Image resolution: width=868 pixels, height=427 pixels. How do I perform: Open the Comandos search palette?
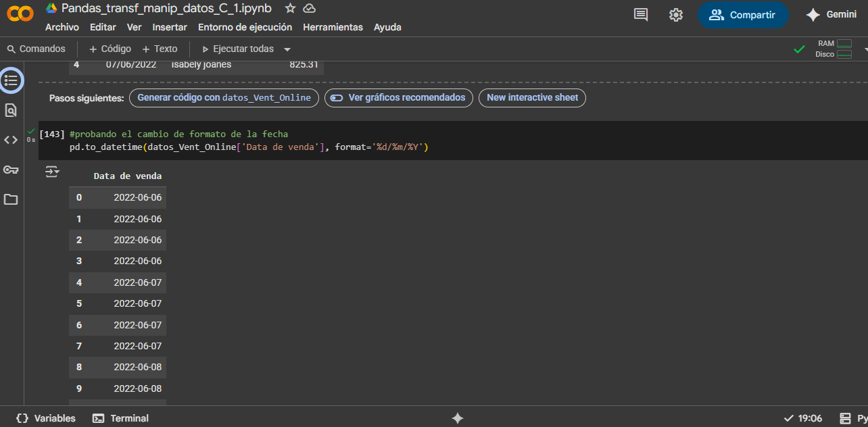click(37, 49)
